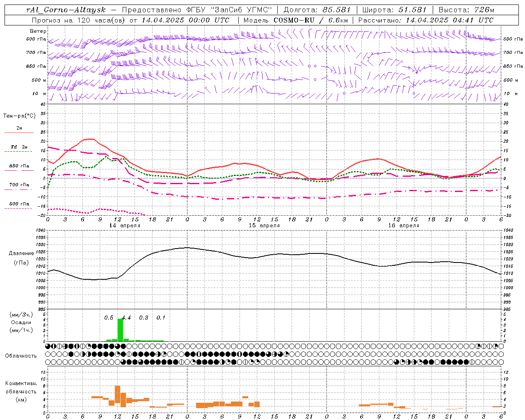525x420 pixels.
Task: Click the Широта: 51.581 value
Action: (394, 10)
